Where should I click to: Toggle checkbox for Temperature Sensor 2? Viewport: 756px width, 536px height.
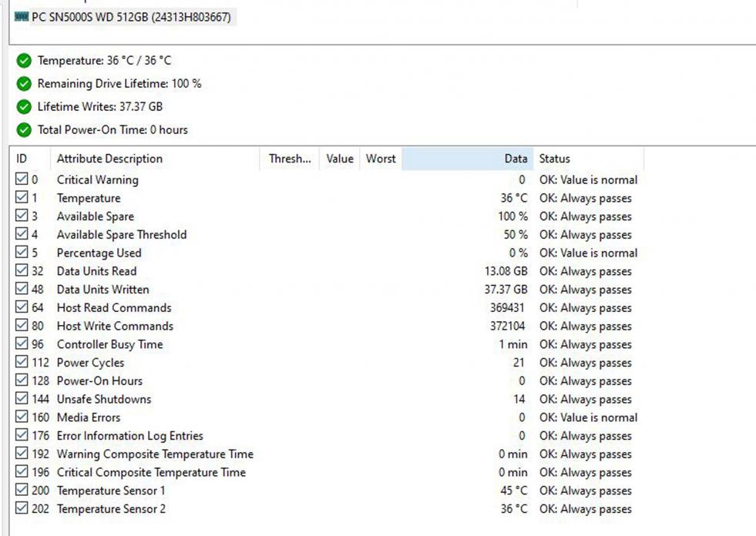(x=22, y=508)
